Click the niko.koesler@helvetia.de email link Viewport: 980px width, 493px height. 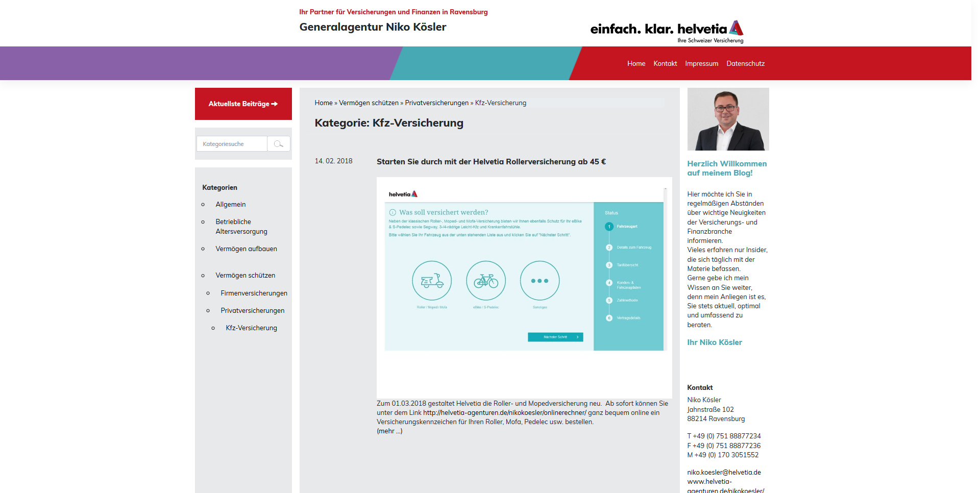point(724,473)
